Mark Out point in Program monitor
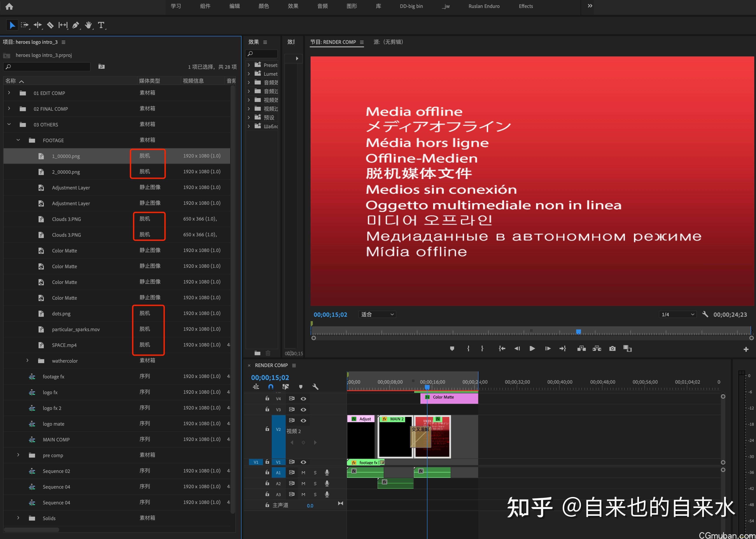The image size is (756, 539). (x=482, y=348)
